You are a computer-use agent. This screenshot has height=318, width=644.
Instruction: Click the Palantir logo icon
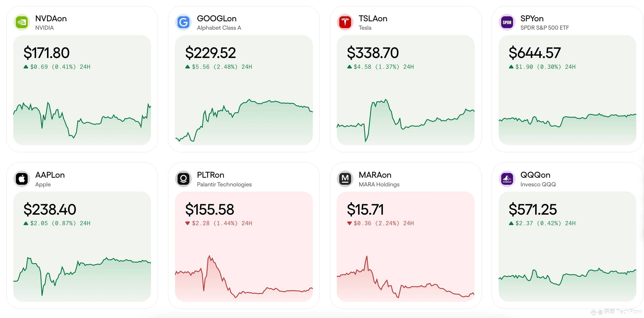183,179
